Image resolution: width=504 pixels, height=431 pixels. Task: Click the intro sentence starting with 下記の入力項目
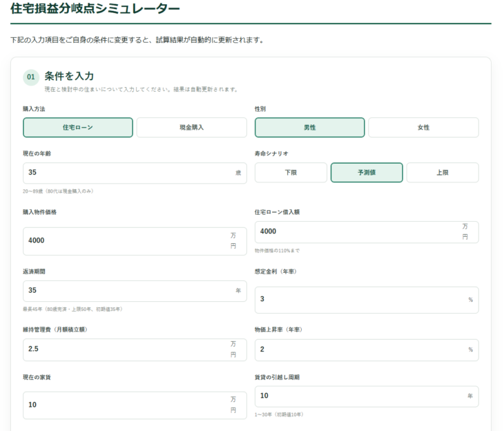(137, 40)
